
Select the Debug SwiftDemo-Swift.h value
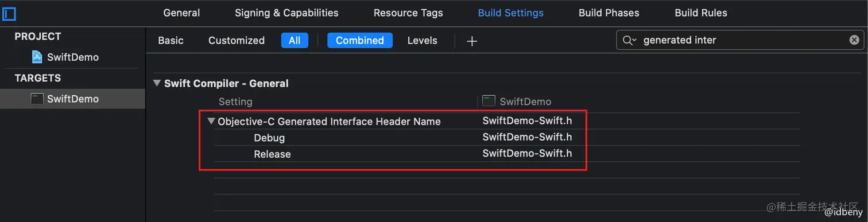point(527,137)
